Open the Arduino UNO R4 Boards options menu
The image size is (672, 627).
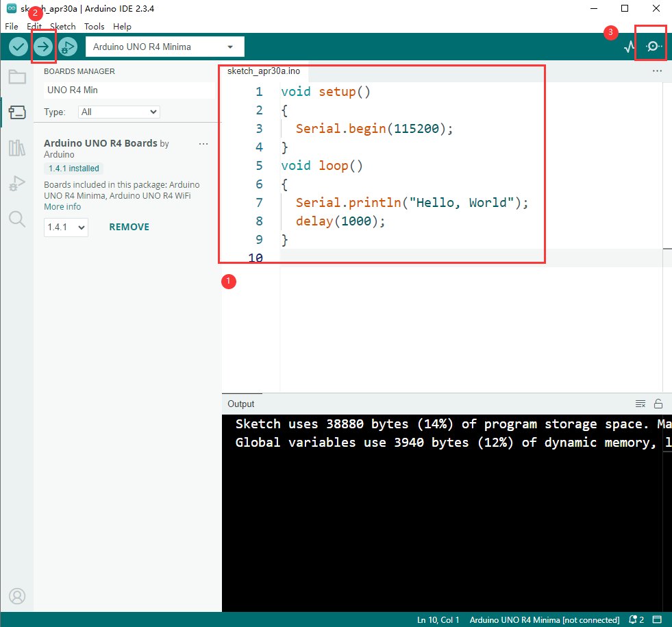[x=203, y=144]
